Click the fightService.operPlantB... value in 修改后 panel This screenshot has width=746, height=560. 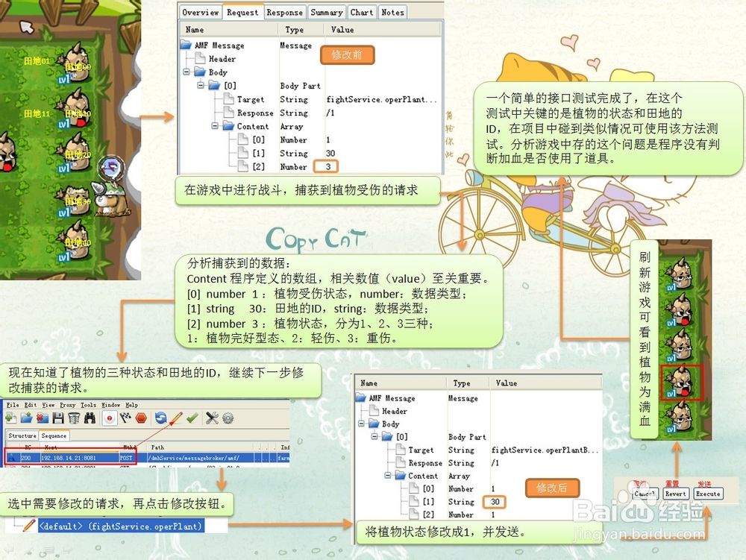(545, 450)
